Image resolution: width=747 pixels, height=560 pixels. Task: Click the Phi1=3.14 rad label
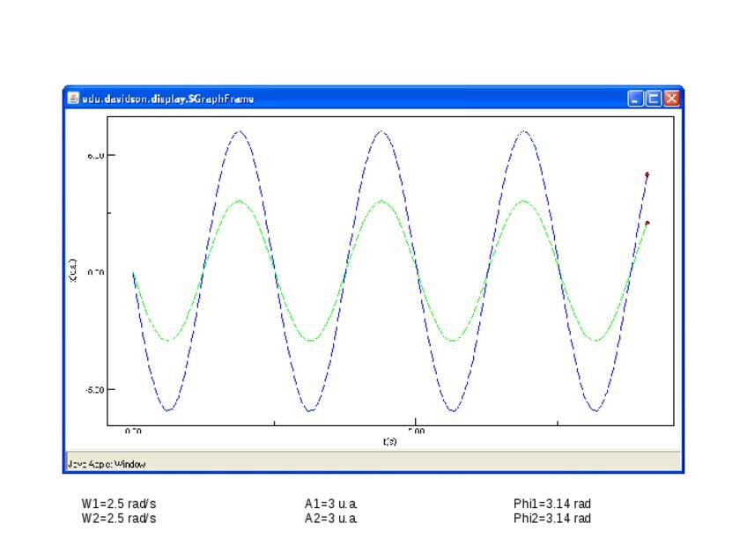[552, 504]
